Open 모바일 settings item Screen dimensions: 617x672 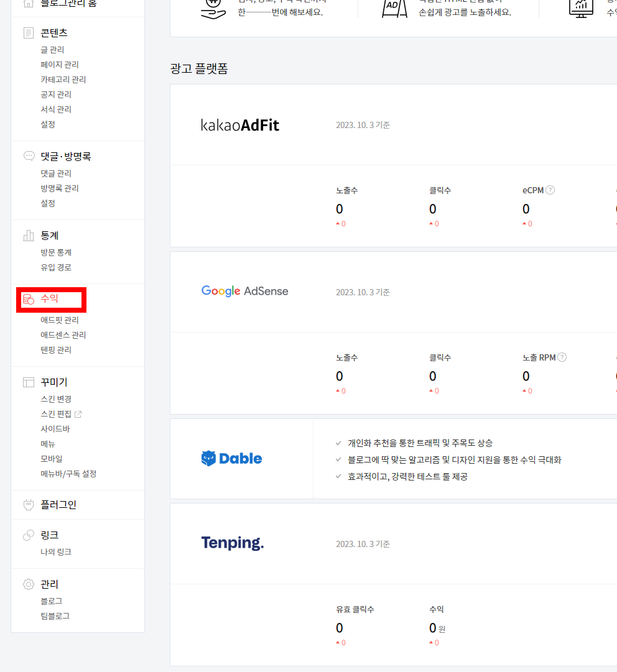pos(52,459)
